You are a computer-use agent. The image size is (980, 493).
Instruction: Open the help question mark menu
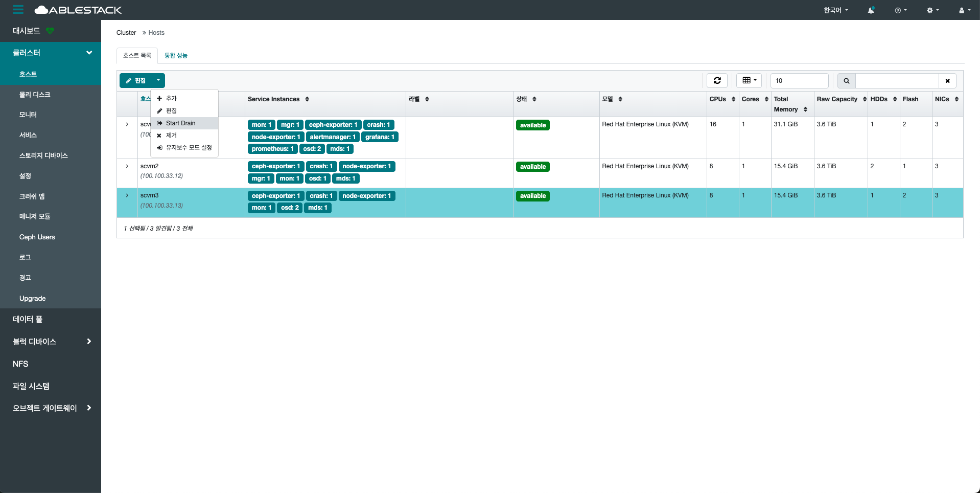(x=900, y=10)
